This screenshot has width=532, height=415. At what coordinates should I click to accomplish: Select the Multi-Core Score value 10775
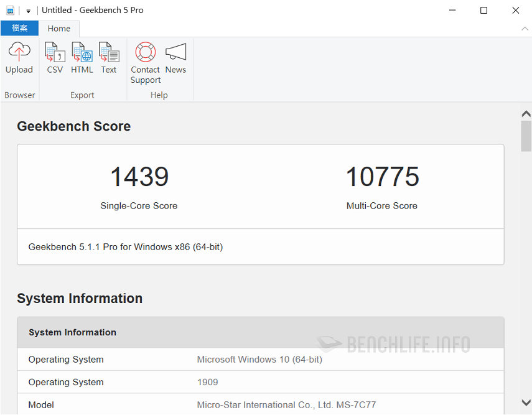(382, 177)
